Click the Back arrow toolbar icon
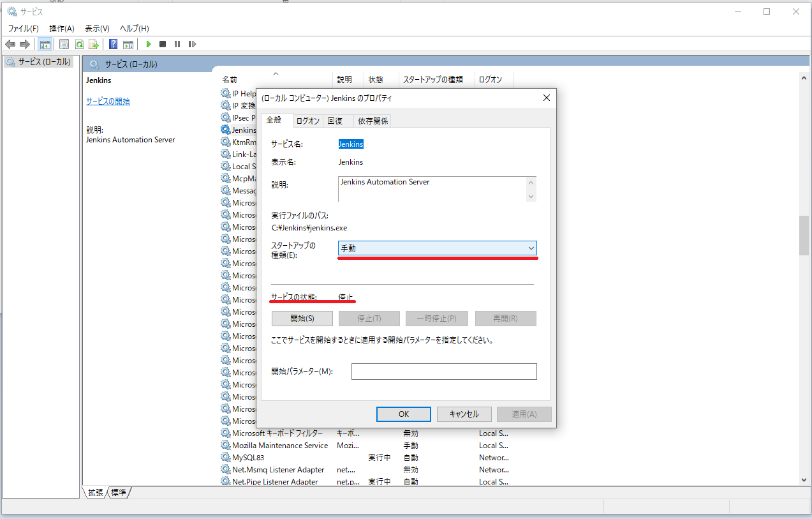 pyautogui.click(x=10, y=44)
